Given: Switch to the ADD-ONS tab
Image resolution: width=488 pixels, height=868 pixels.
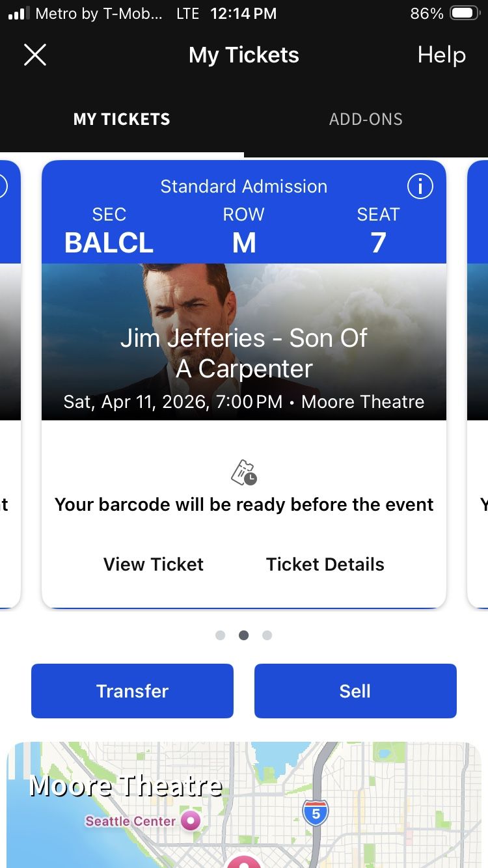Looking at the screenshot, I should 366,119.
